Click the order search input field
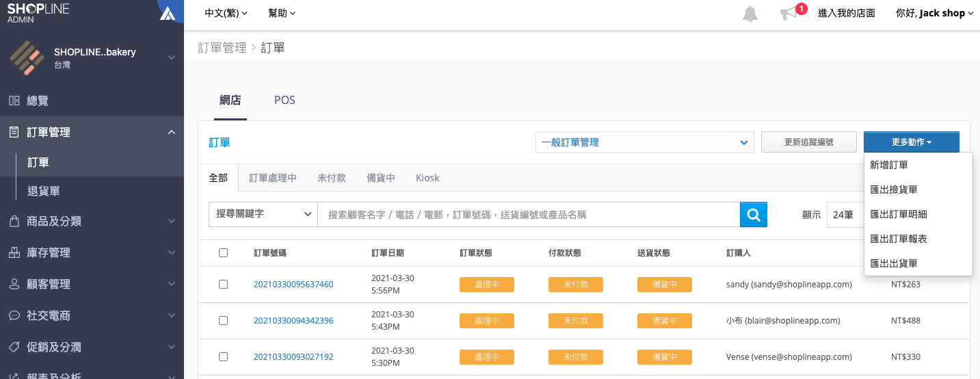 point(528,214)
